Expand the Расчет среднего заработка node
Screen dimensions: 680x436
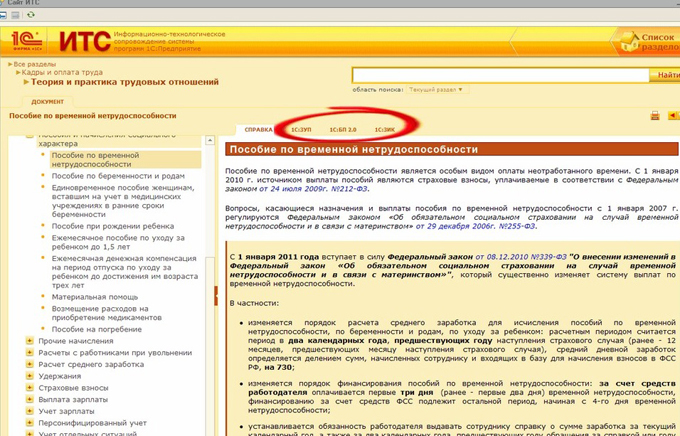pyautogui.click(x=29, y=364)
